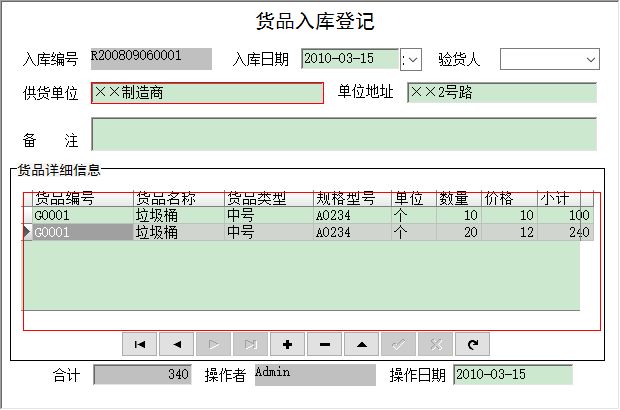Click the 货品名称 column header
The height and width of the screenshot is (410, 620).
(x=179, y=198)
